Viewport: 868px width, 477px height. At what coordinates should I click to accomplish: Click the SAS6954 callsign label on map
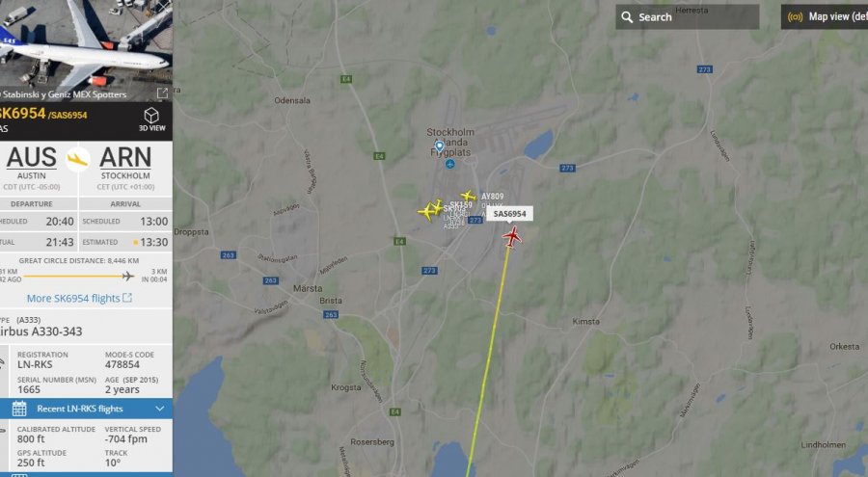click(x=510, y=214)
